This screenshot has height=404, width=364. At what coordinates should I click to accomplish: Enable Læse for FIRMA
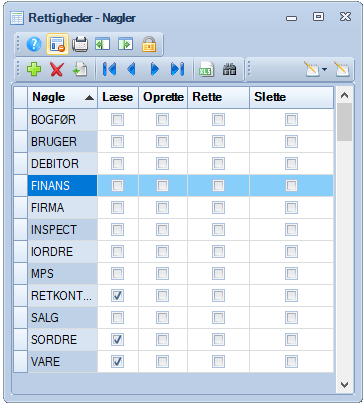pyautogui.click(x=117, y=207)
